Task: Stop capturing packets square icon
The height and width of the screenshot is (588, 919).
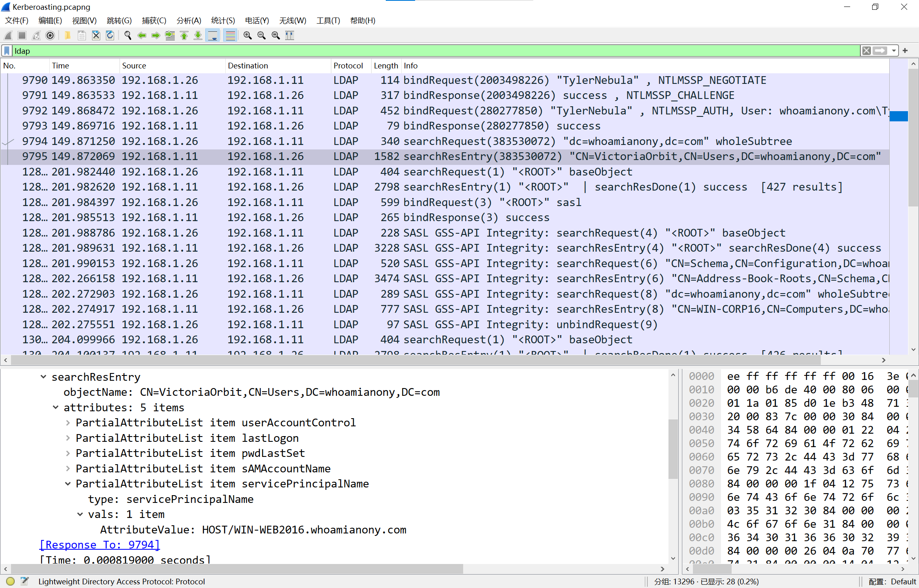Action: tap(22, 35)
